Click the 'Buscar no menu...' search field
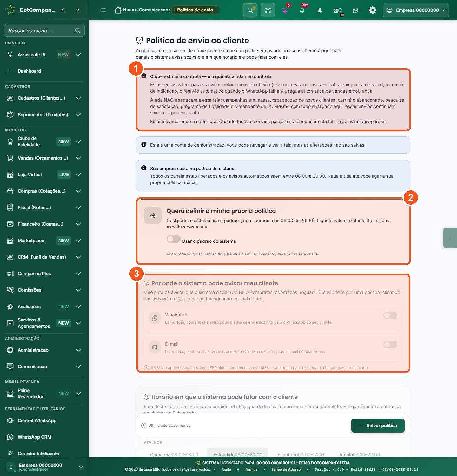 [x=44, y=30]
